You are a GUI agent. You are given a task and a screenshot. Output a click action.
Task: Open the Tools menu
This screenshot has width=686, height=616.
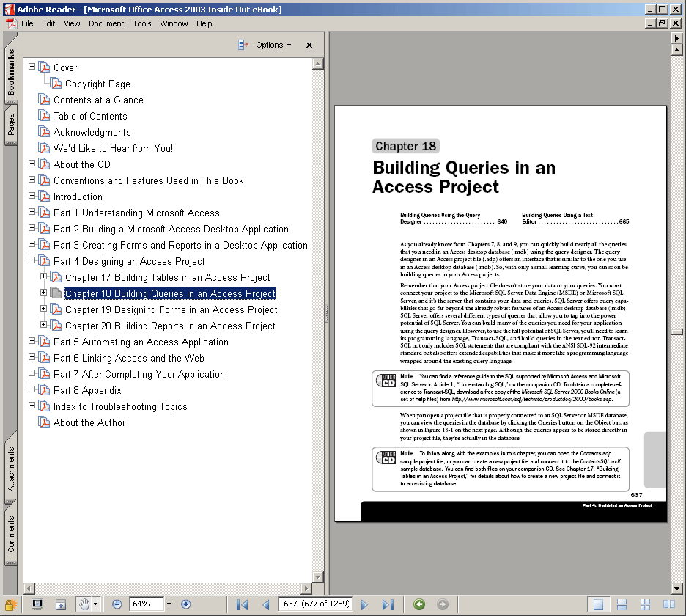142,23
